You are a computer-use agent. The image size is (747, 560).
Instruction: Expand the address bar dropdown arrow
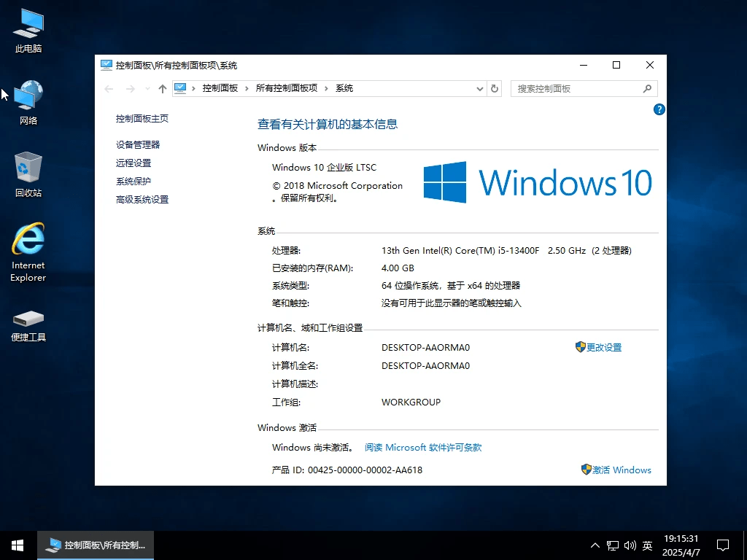pyautogui.click(x=479, y=87)
